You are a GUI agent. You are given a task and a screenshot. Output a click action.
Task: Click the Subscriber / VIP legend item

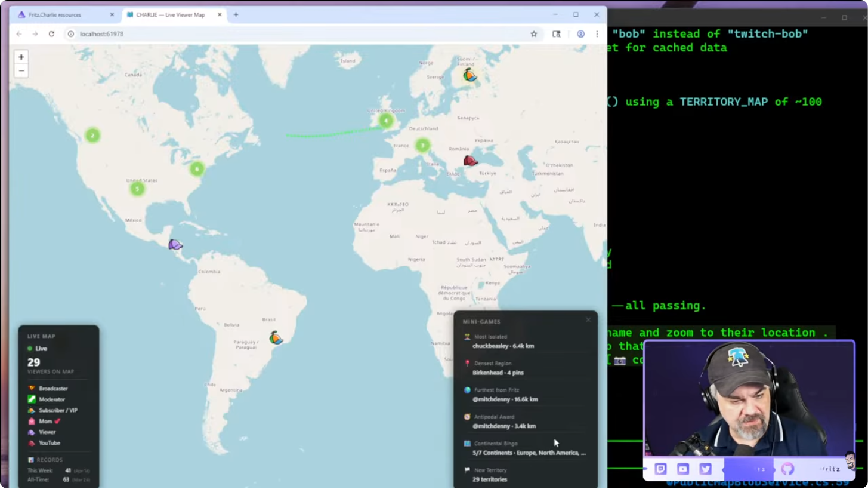(x=58, y=410)
